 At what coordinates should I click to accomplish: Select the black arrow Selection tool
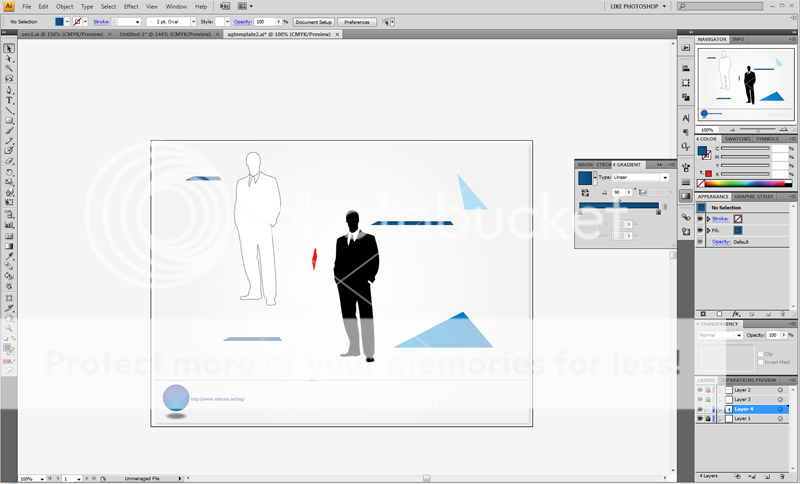click(9, 48)
